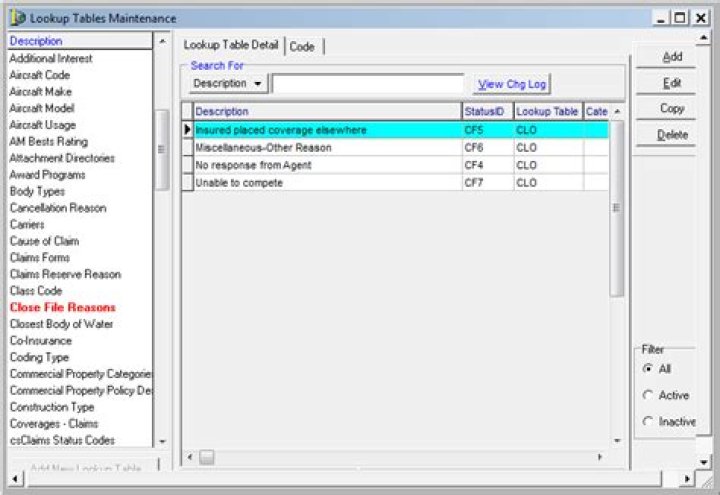The image size is (720, 495).
Task: Sort by the StatusID column header
Action: coord(487,112)
